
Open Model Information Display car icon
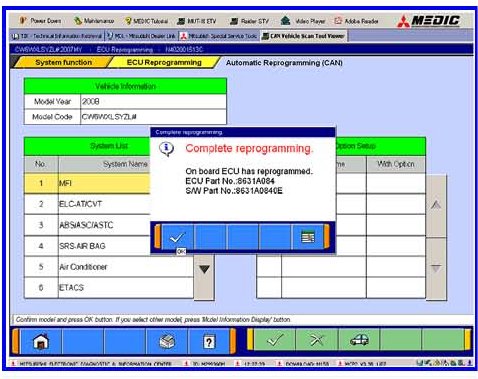click(x=359, y=340)
